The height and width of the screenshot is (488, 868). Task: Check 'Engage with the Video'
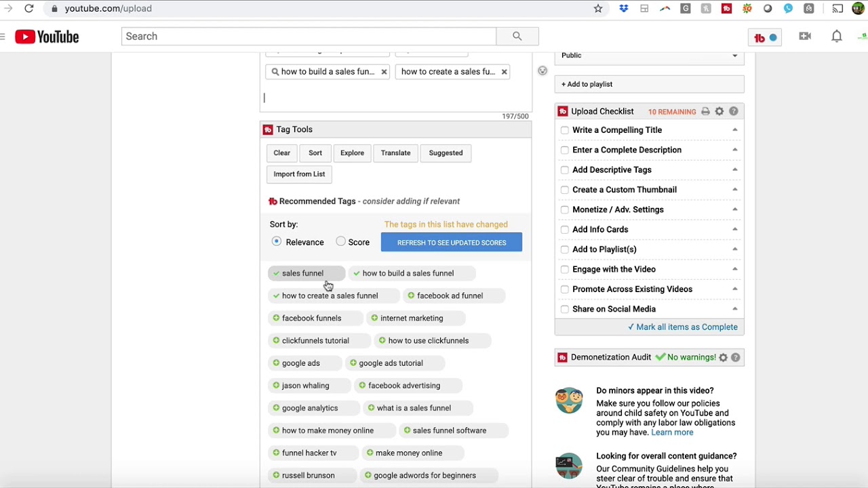coord(565,269)
